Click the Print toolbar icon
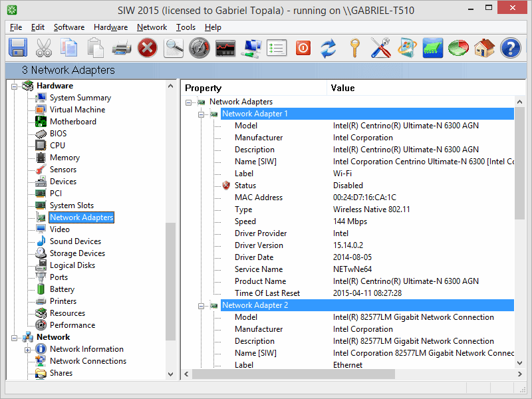 tap(120, 47)
